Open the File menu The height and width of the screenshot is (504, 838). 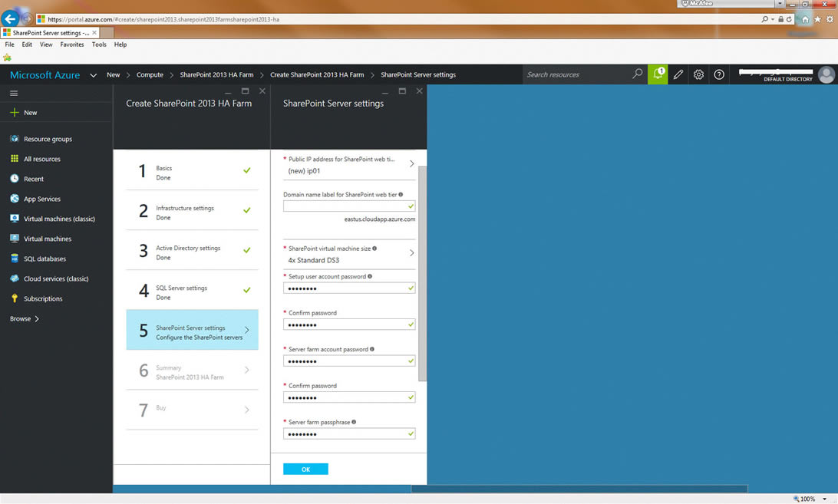tap(10, 44)
